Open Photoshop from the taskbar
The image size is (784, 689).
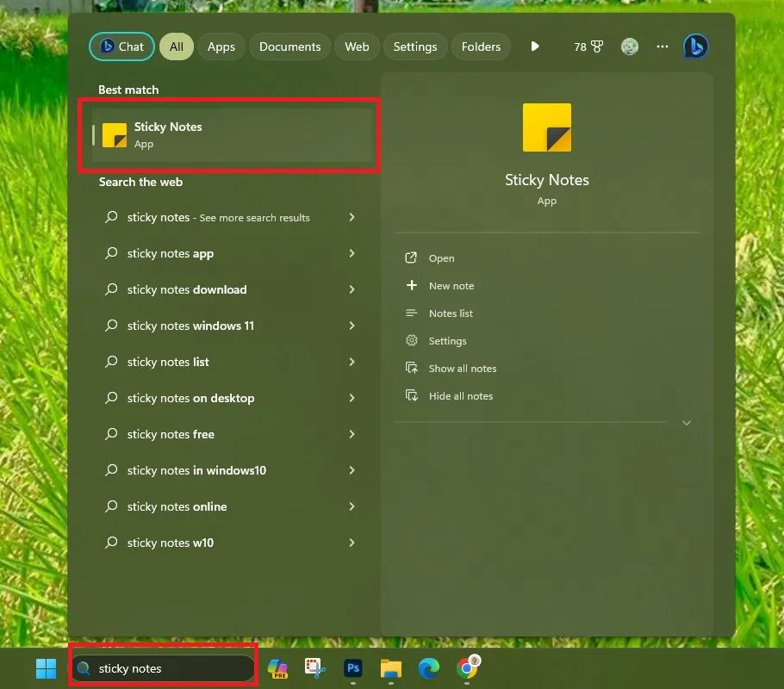[x=352, y=668]
